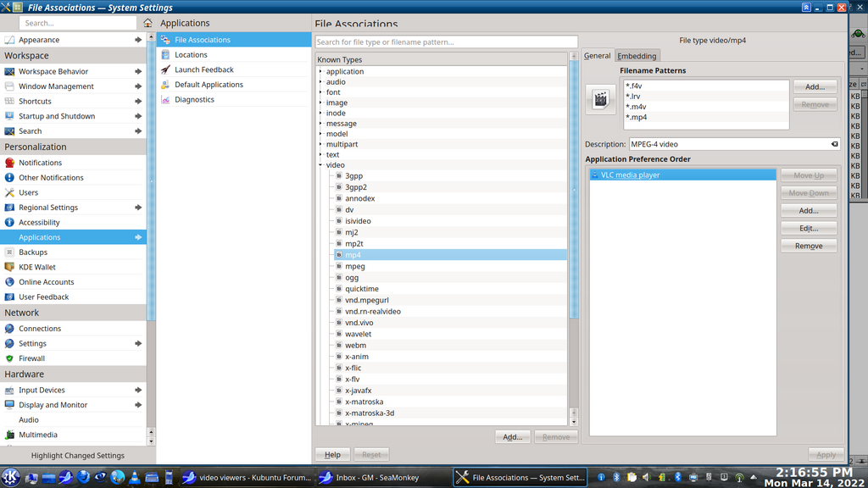This screenshot has height=488, width=868.
Task: Click the Launch Feedback rocket icon
Action: coord(165,69)
